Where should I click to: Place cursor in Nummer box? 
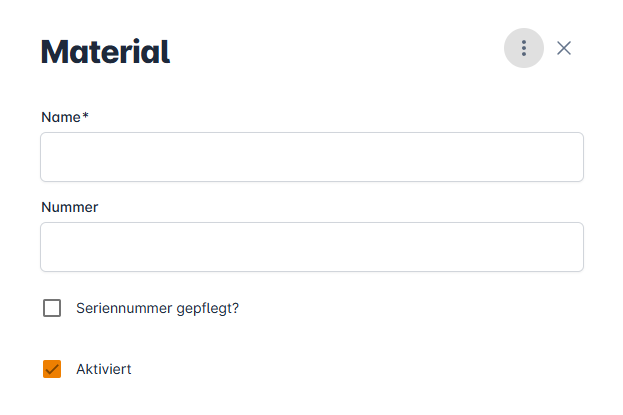pos(311,247)
